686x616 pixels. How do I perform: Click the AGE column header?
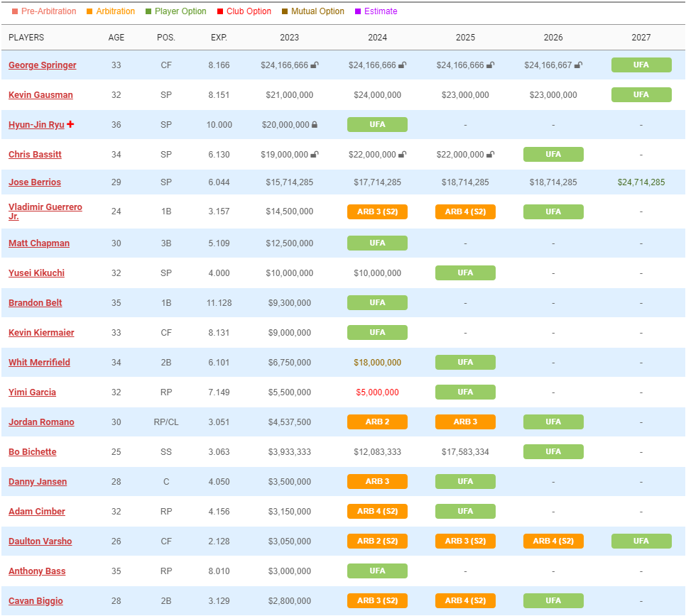click(116, 38)
